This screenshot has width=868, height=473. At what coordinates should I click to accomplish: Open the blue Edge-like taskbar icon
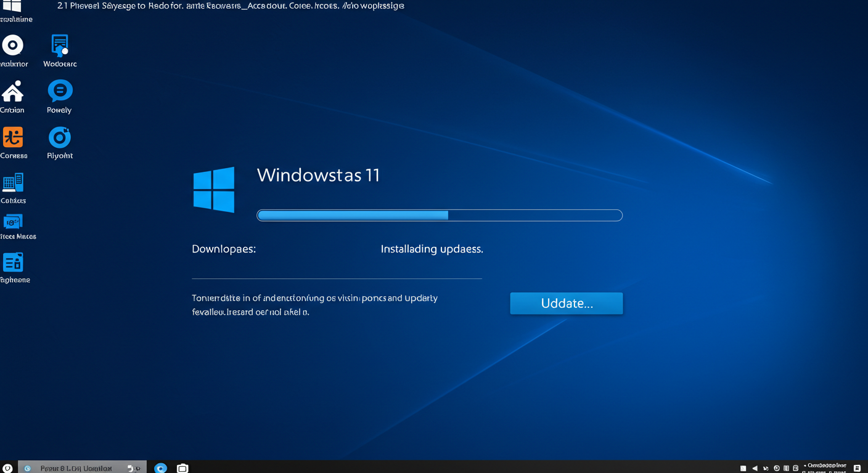tap(160, 468)
